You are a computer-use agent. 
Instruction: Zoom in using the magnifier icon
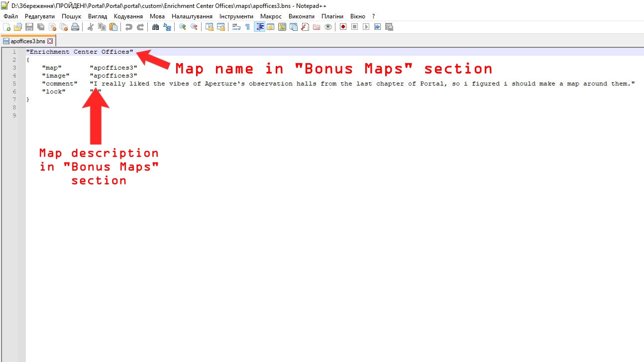click(x=182, y=27)
